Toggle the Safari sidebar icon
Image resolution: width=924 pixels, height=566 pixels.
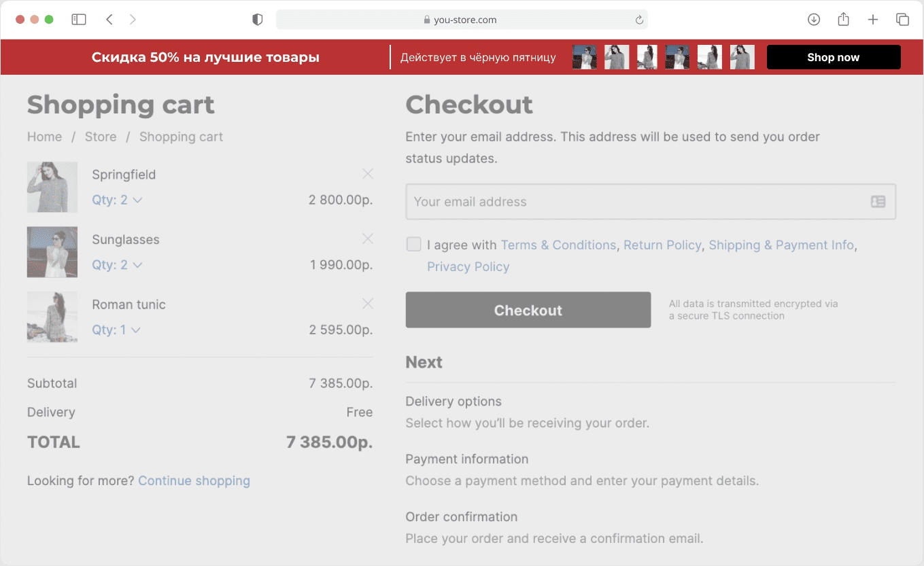tap(79, 20)
